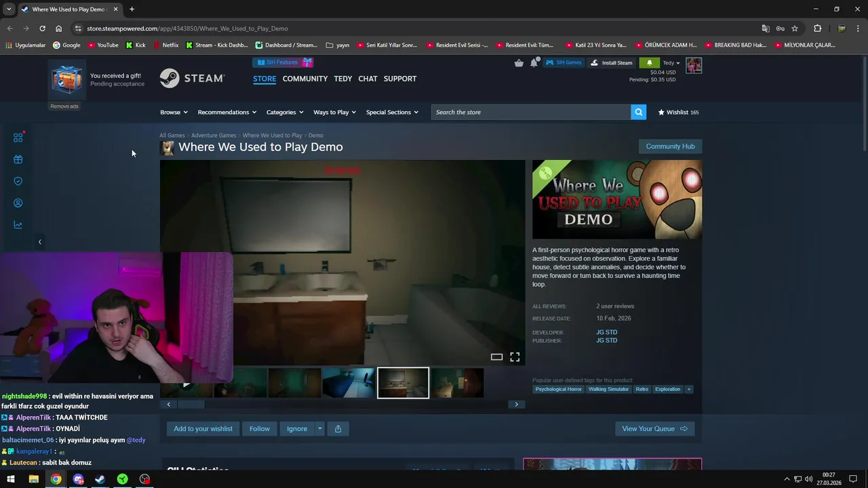Screen dimensions: 868x488
Task: Expand the Recommendations dropdown
Action: click(x=227, y=113)
